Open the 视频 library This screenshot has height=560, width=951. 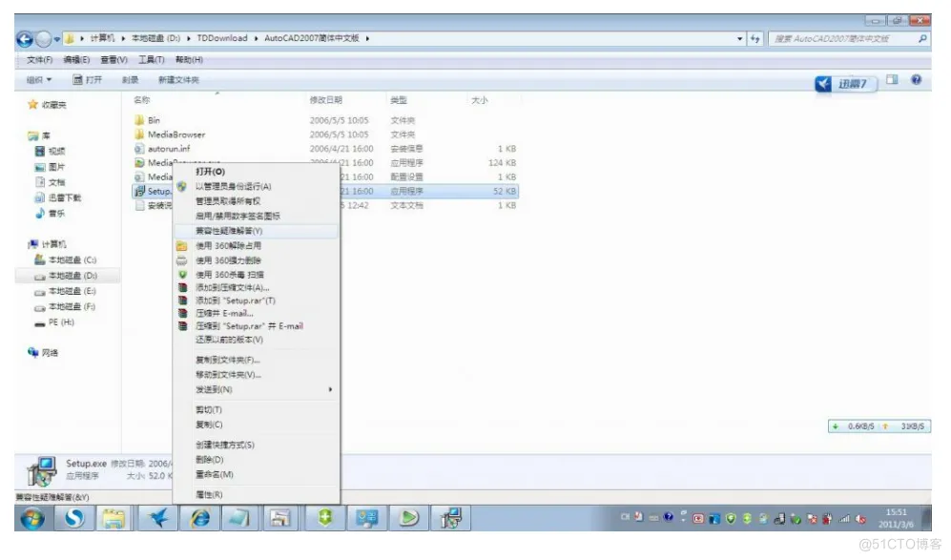50,151
